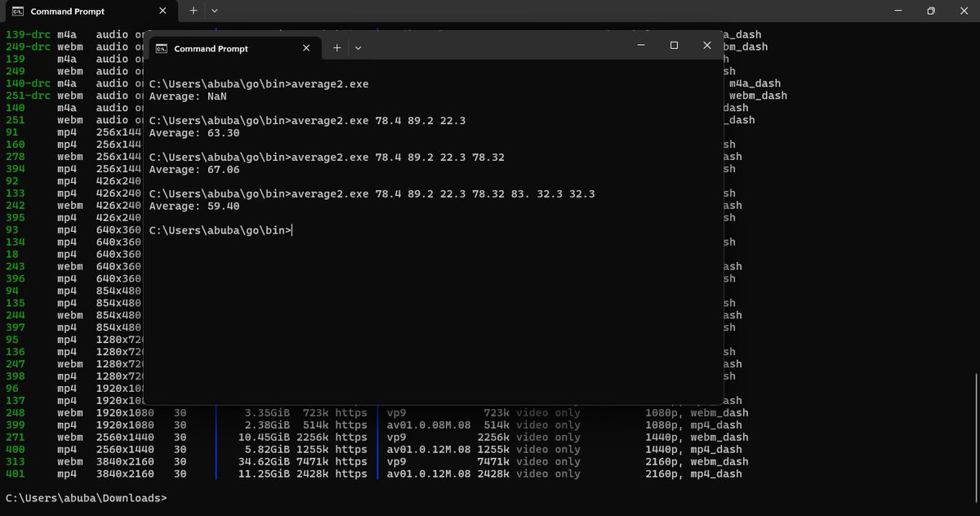The width and height of the screenshot is (980, 516).
Task: Open the front window's new-tab dropdown
Action: 358,48
